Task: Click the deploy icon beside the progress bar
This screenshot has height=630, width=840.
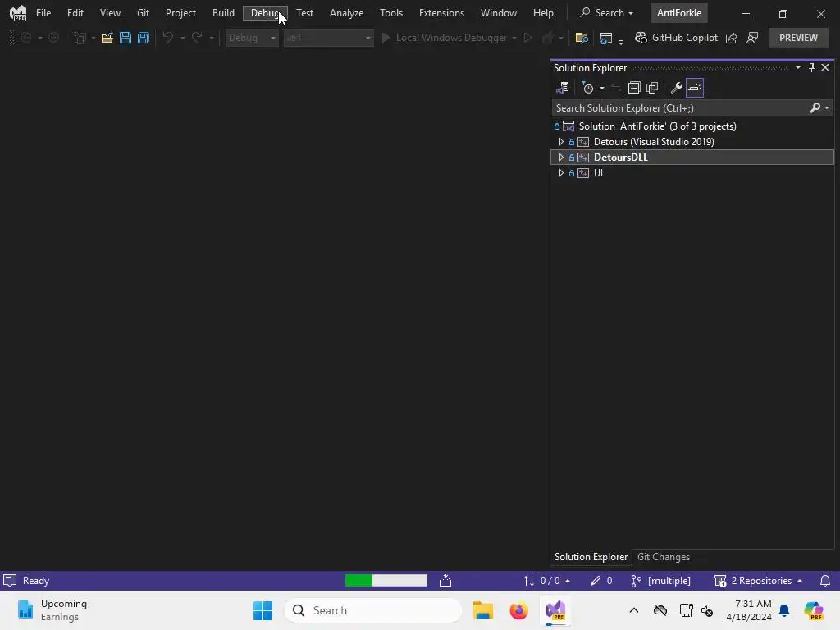Action: point(445,581)
